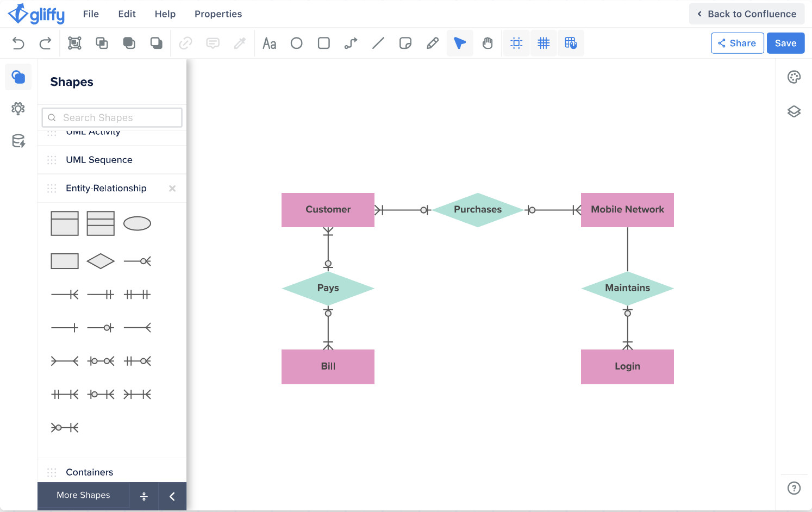The height and width of the screenshot is (512, 812).
Task: Click the Undo arrow in the toolbar
Action: (x=18, y=43)
